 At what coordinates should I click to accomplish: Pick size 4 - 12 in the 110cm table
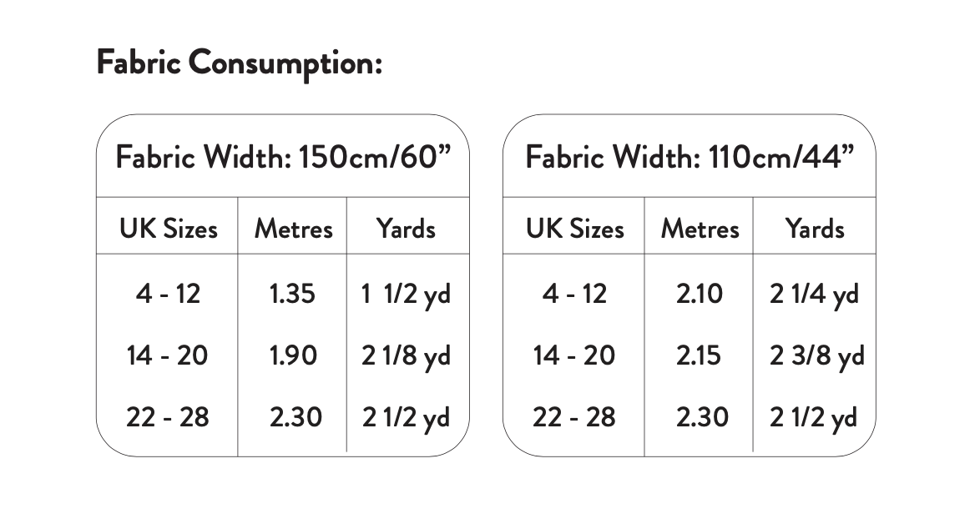[x=574, y=294]
